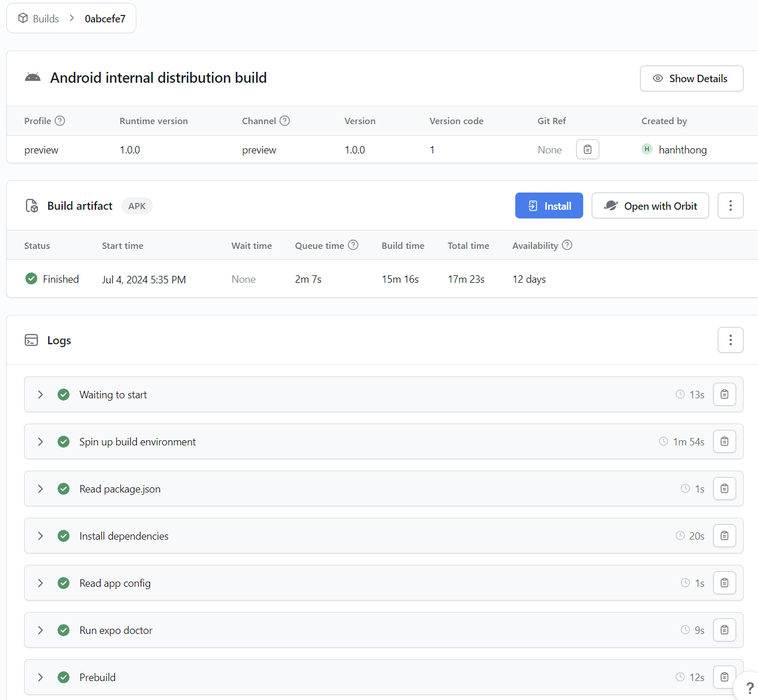The width and height of the screenshot is (758, 700).
Task: Copy the Run expo doctor log
Action: click(724, 630)
